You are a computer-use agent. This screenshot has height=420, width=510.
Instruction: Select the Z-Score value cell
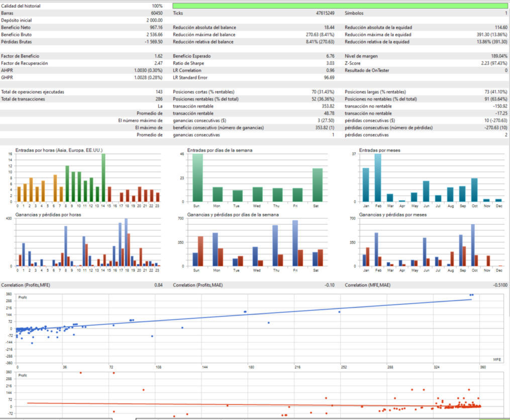pos(494,63)
